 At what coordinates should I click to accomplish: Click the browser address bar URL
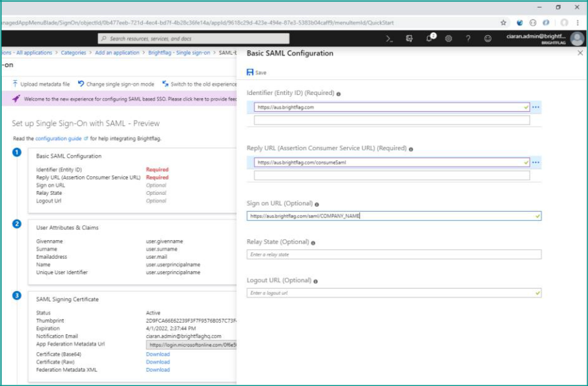click(x=197, y=23)
